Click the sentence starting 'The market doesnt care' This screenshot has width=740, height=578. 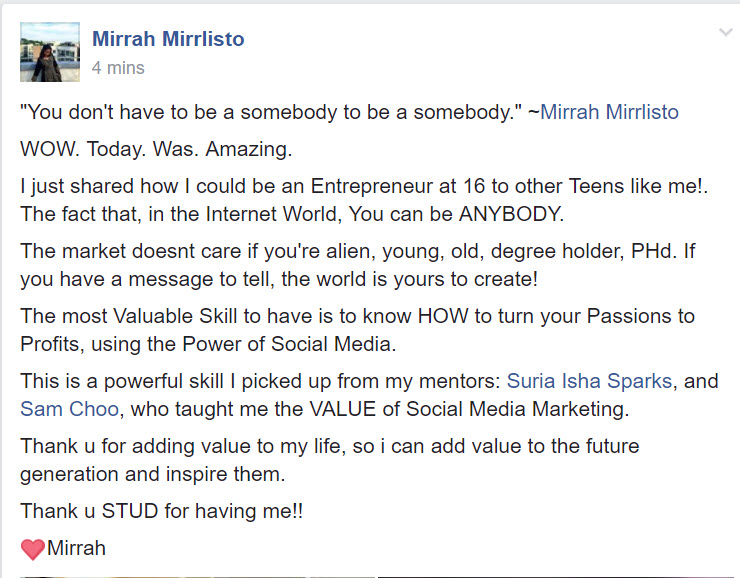pyautogui.click(x=358, y=265)
